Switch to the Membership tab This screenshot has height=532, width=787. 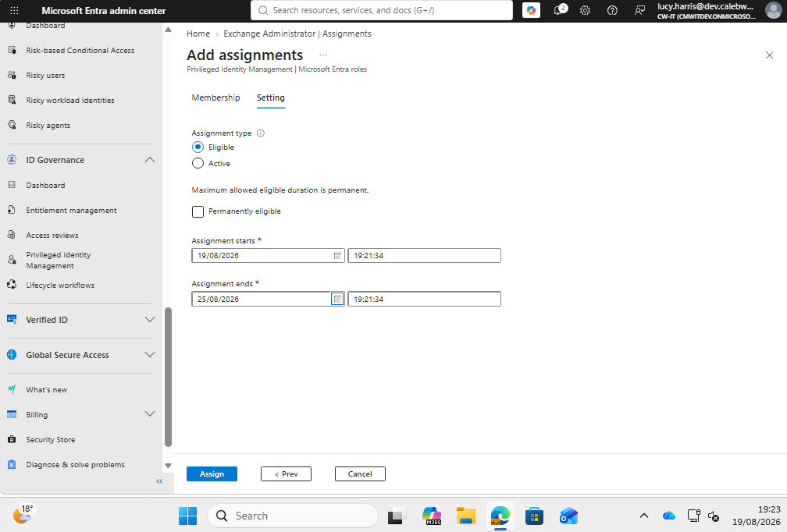pos(215,98)
